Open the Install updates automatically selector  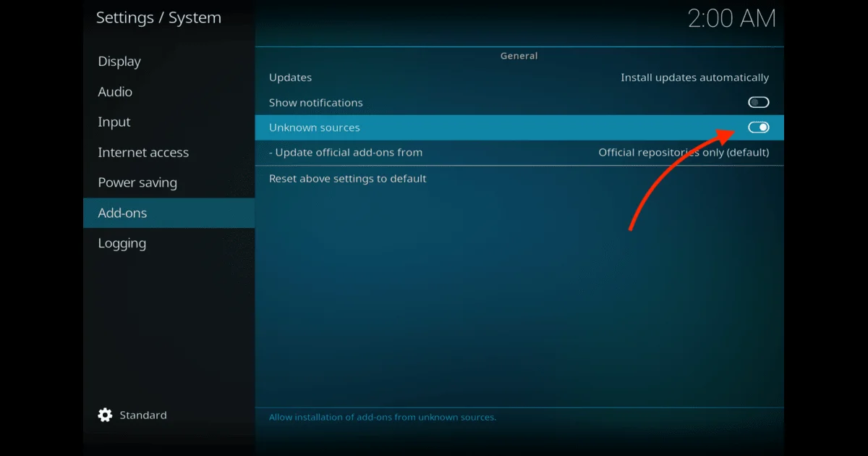coord(694,77)
